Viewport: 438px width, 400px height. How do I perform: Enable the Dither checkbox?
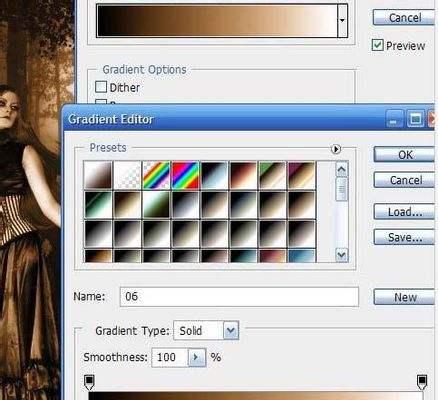[x=101, y=87]
